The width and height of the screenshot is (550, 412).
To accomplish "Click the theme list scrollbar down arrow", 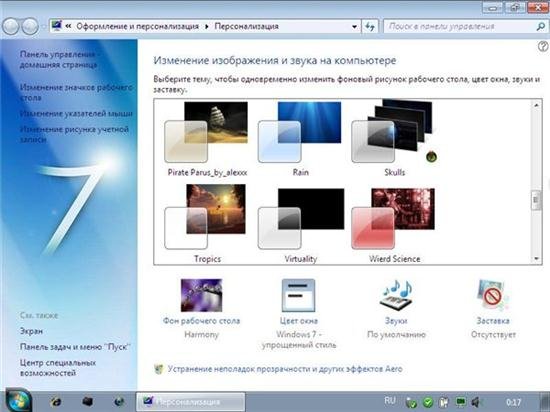I will point(536,259).
